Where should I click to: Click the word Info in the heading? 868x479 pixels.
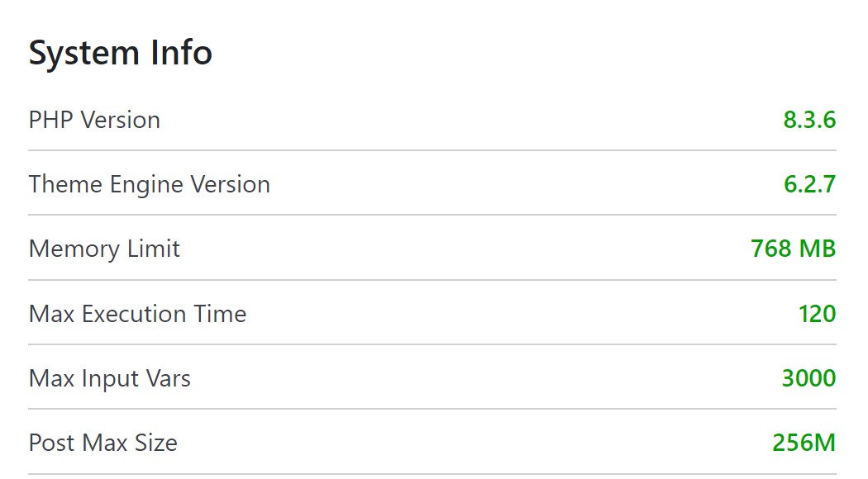(182, 53)
